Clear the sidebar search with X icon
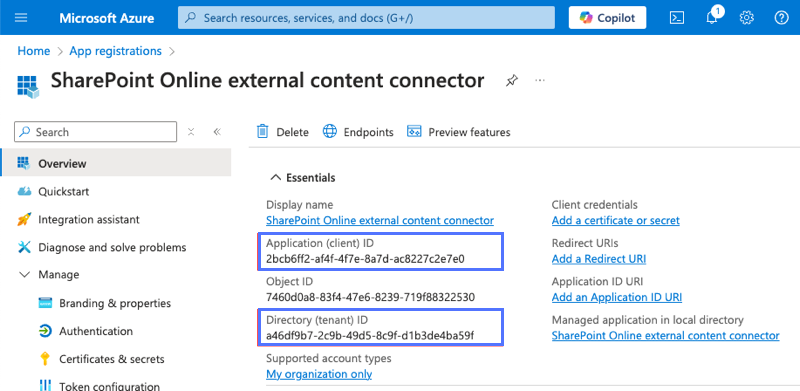This screenshot has width=800, height=391. pos(191,132)
